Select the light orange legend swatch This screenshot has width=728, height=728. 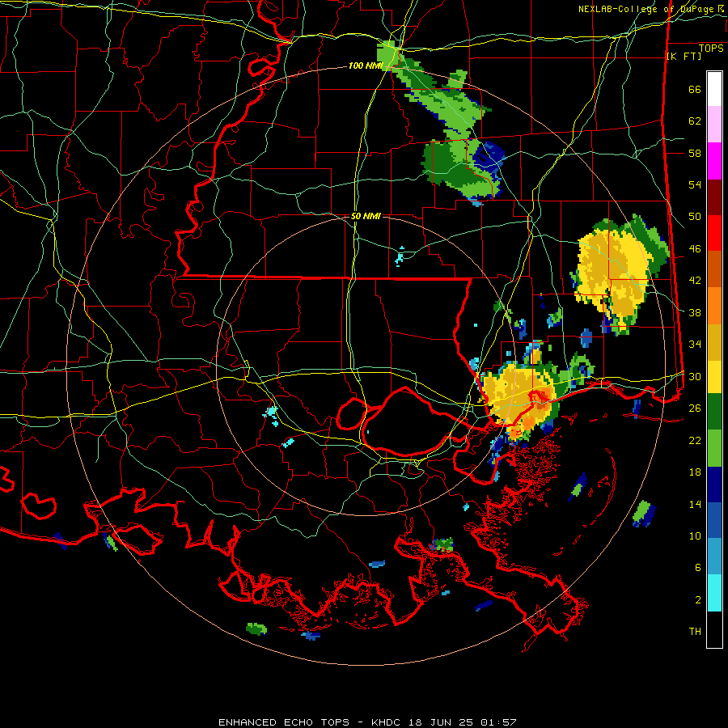coord(714,306)
